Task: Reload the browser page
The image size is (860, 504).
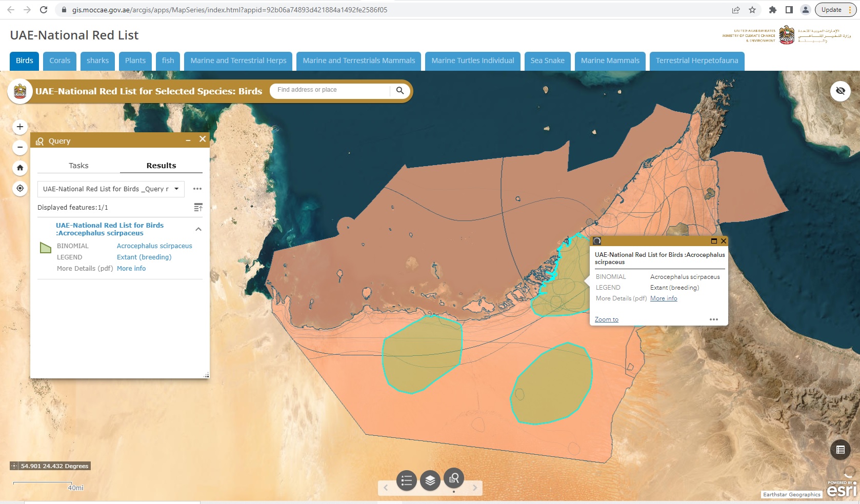Action: point(44,10)
